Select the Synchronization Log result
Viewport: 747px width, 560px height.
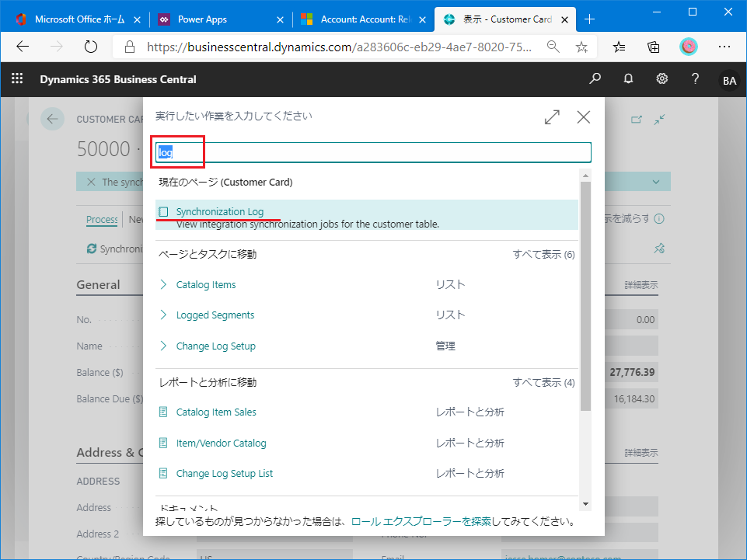click(219, 212)
